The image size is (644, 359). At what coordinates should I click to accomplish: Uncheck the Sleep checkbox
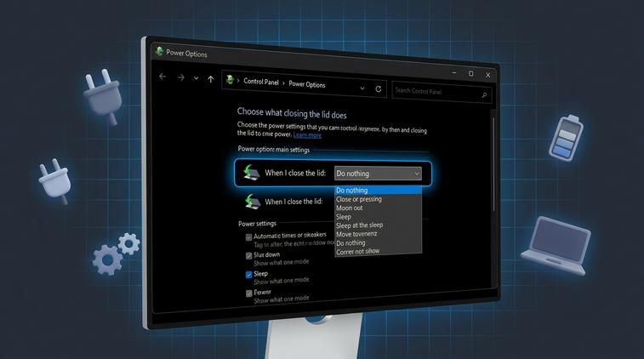248,275
